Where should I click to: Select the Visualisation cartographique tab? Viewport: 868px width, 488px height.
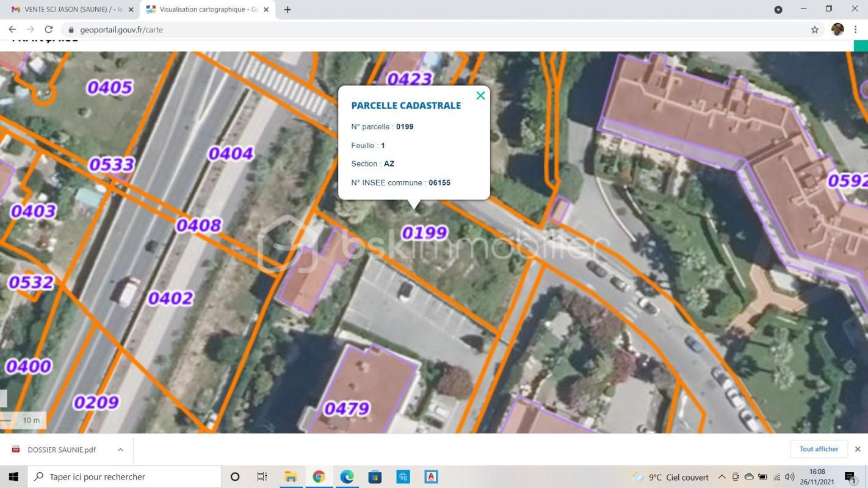[x=204, y=10]
